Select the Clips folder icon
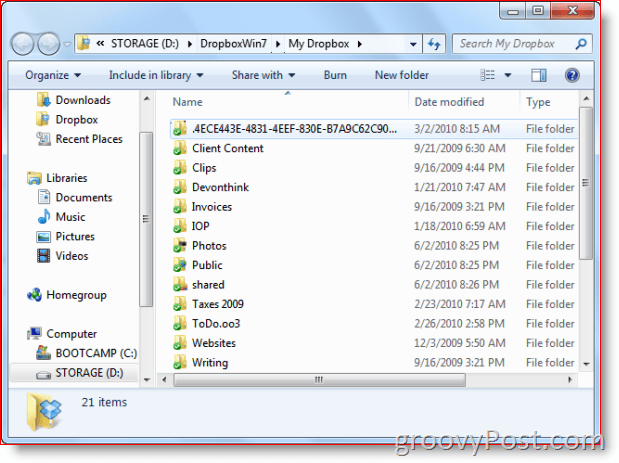This screenshot has height=463, width=619. click(180, 168)
